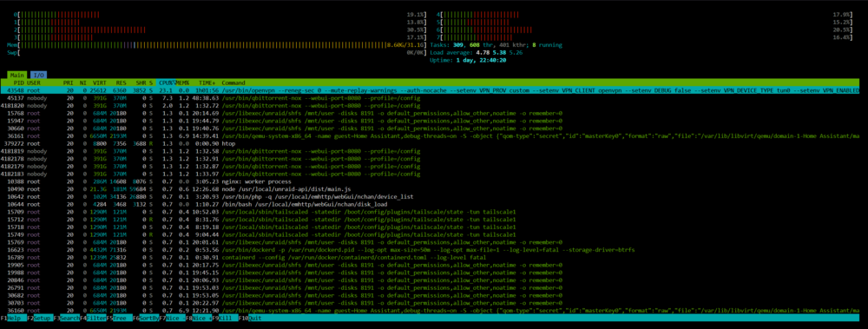868x329 pixels.
Task: Click the Swp usage bar
Action: (216, 53)
